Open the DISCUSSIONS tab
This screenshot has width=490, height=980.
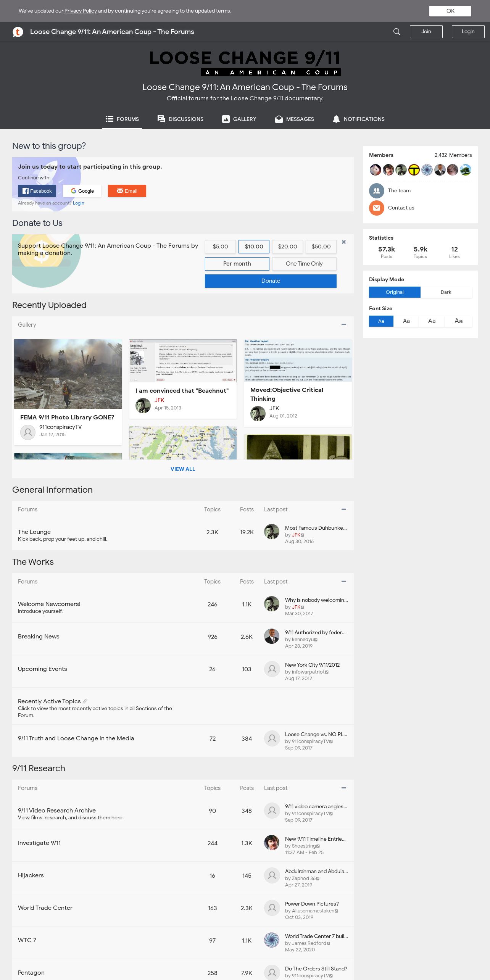(x=181, y=119)
